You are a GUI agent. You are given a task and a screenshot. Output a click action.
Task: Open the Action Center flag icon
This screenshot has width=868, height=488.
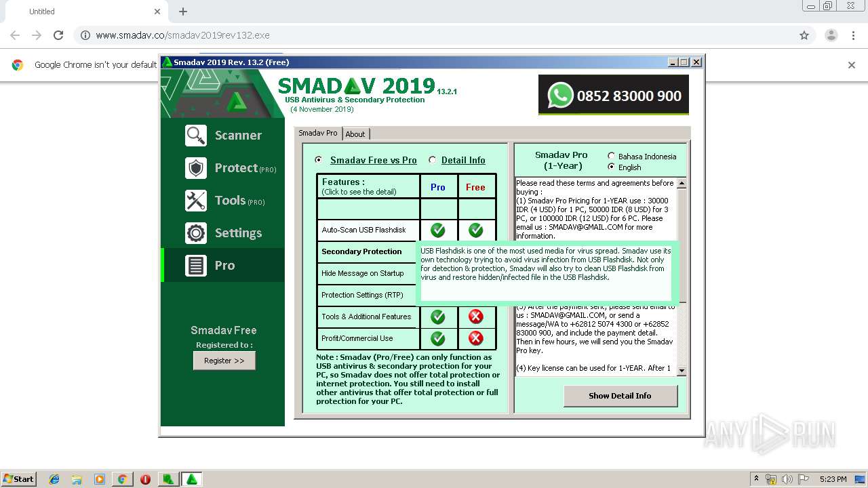[804, 479]
